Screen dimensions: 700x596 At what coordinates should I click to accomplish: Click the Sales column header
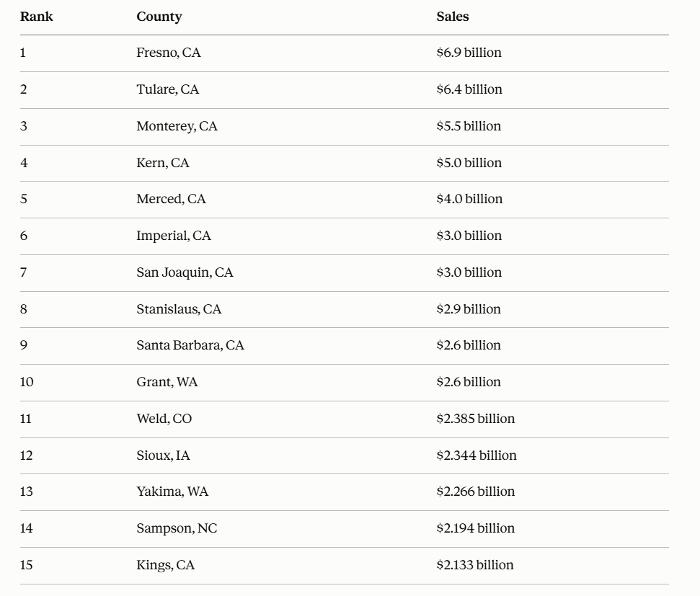pyautogui.click(x=452, y=17)
